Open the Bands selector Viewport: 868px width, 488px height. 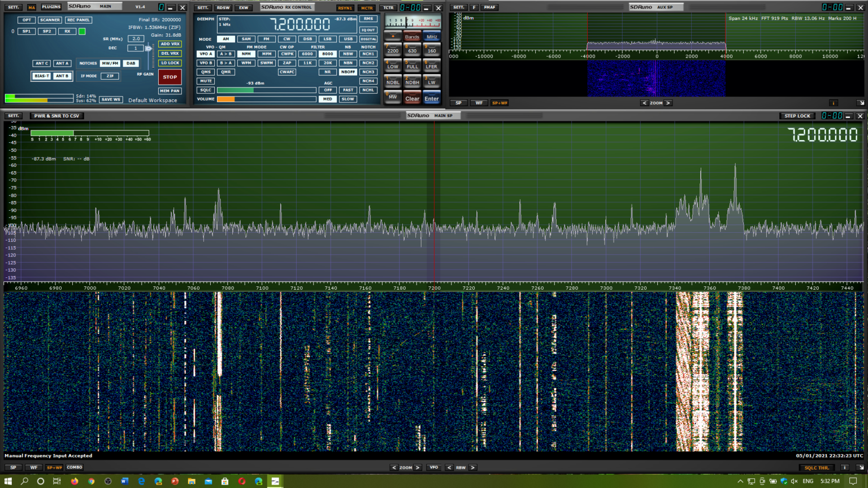click(411, 37)
